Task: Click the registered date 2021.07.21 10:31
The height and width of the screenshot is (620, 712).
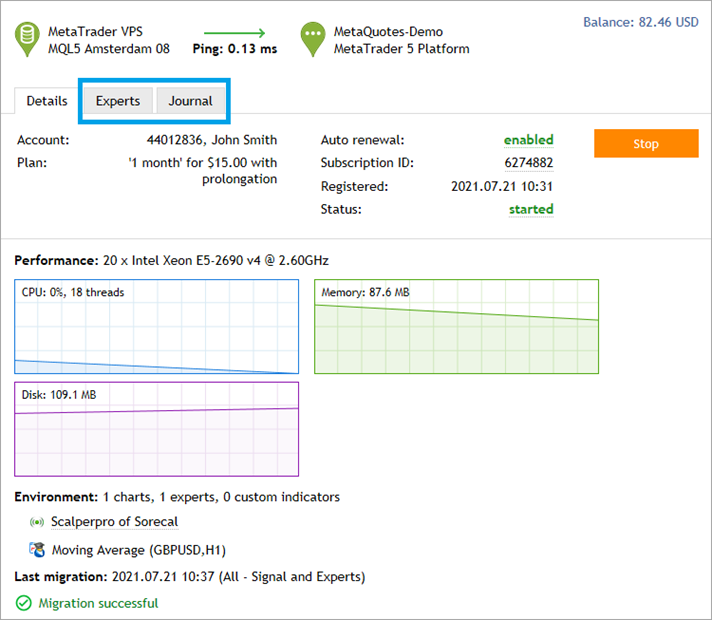Action: click(x=502, y=186)
